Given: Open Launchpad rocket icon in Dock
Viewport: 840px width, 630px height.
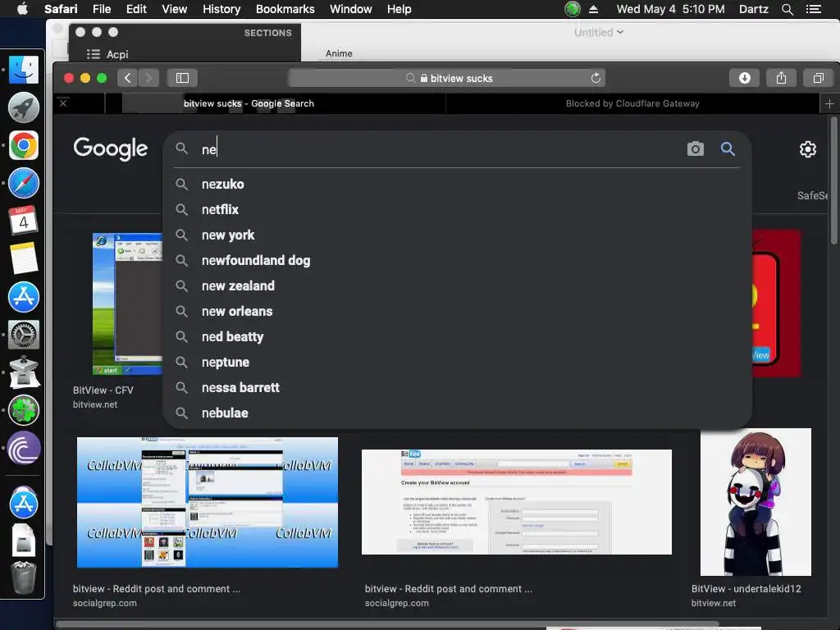Looking at the screenshot, I should (24, 107).
